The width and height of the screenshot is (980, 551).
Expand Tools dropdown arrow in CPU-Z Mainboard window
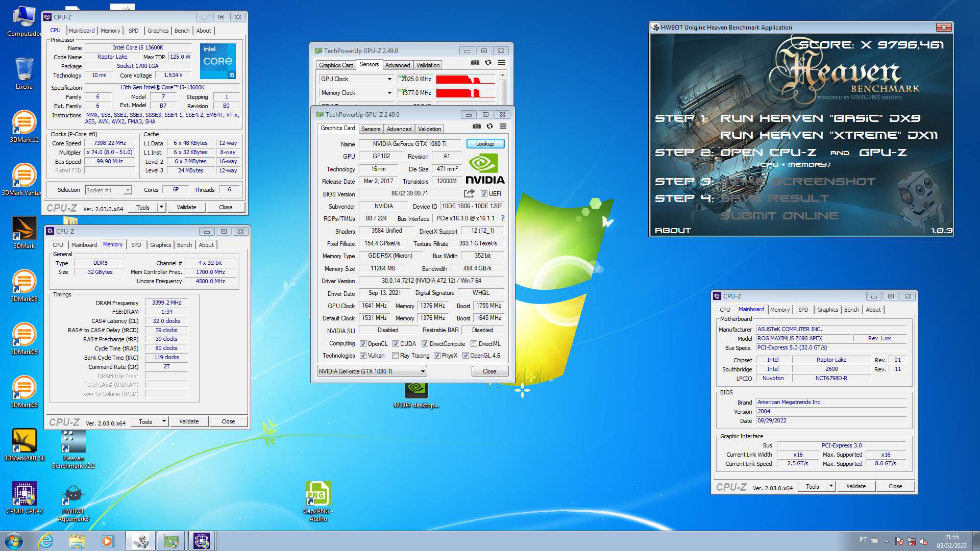831,486
